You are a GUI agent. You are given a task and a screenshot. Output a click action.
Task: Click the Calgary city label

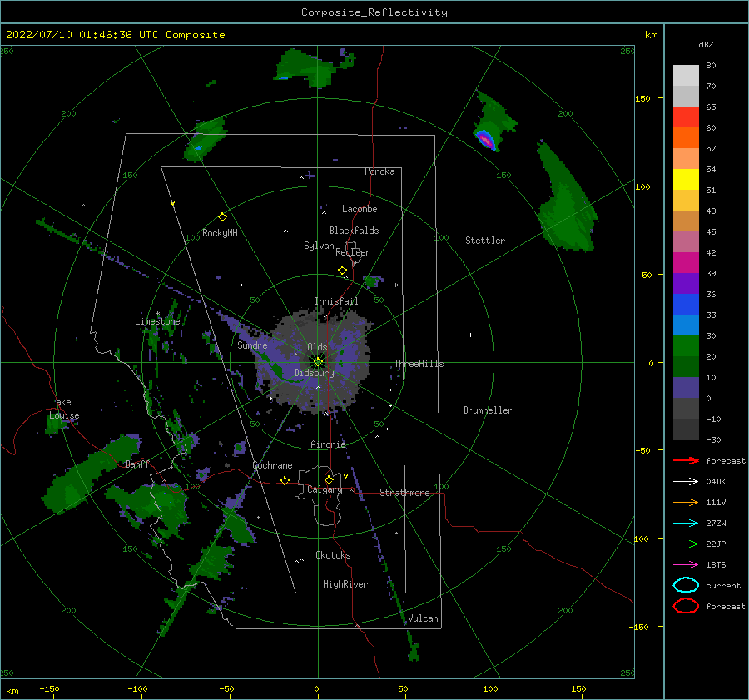coord(325,489)
